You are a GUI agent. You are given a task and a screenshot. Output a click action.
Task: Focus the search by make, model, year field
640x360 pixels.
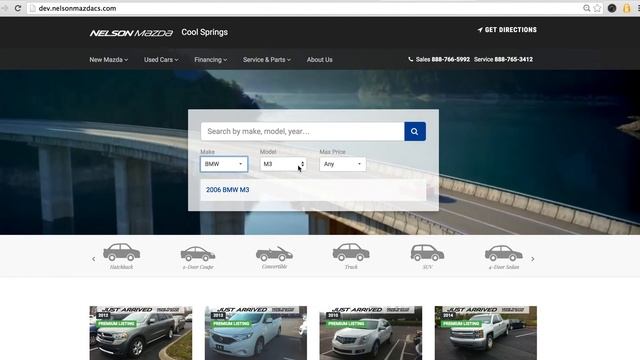tap(302, 131)
